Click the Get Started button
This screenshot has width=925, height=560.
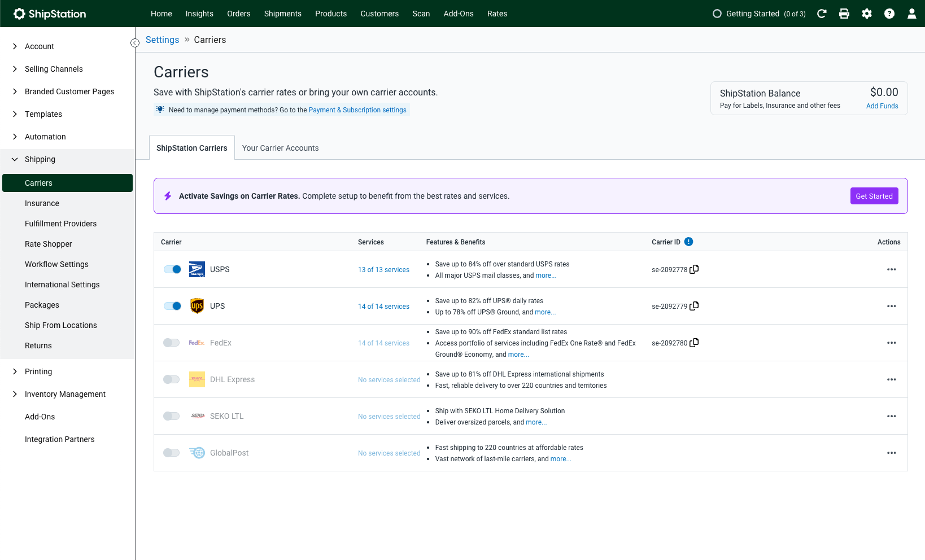874,196
